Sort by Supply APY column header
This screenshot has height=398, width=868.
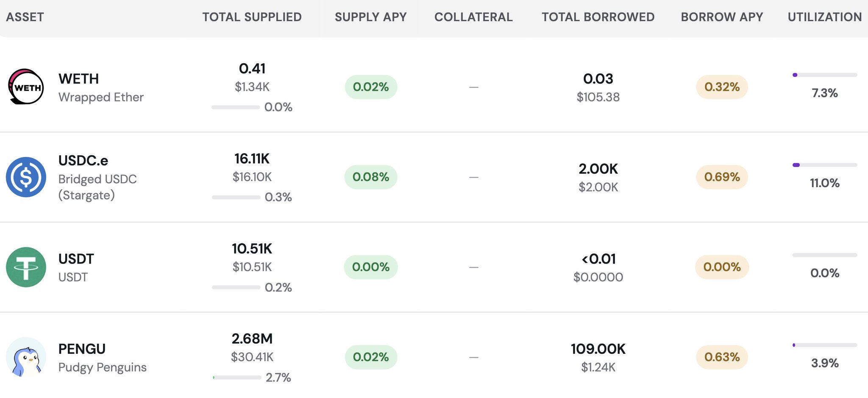click(x=370, y=17)
